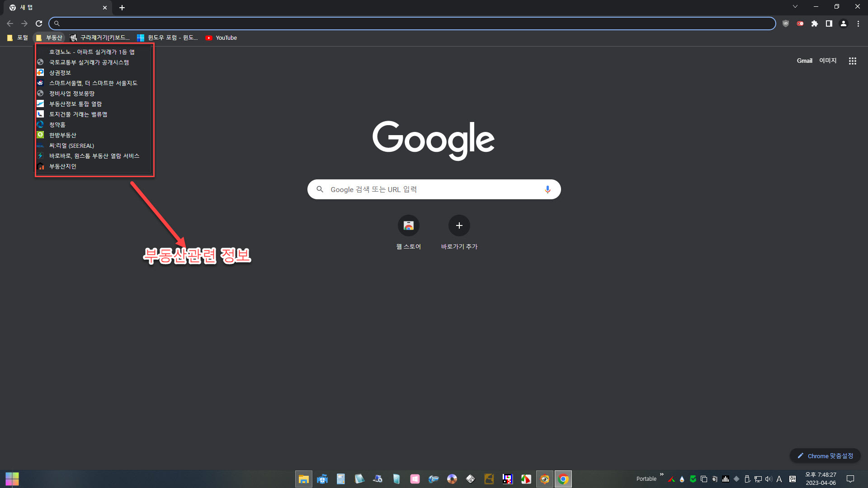This screenshot has height=488, width=868.
Task: Open the clock showing 오후 7:48:27
Action: tap(821, 479)
